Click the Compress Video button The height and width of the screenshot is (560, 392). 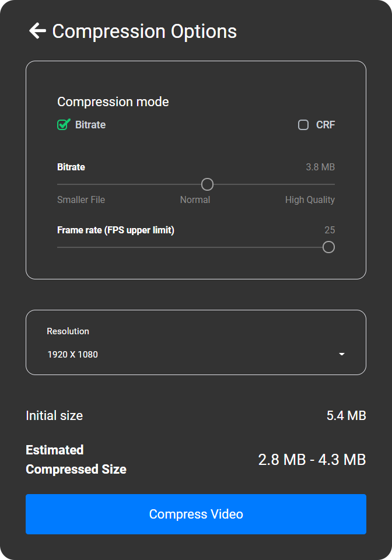tap(196, 514)
